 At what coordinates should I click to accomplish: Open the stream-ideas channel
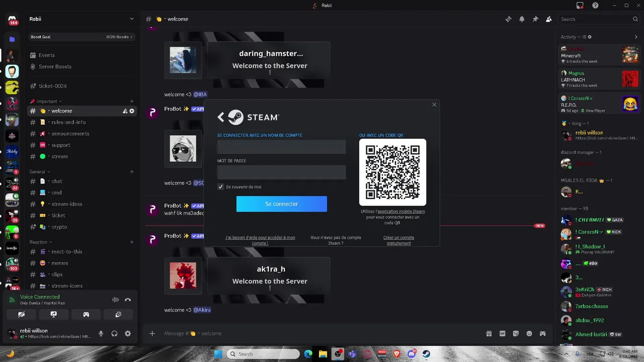point(82,204)
